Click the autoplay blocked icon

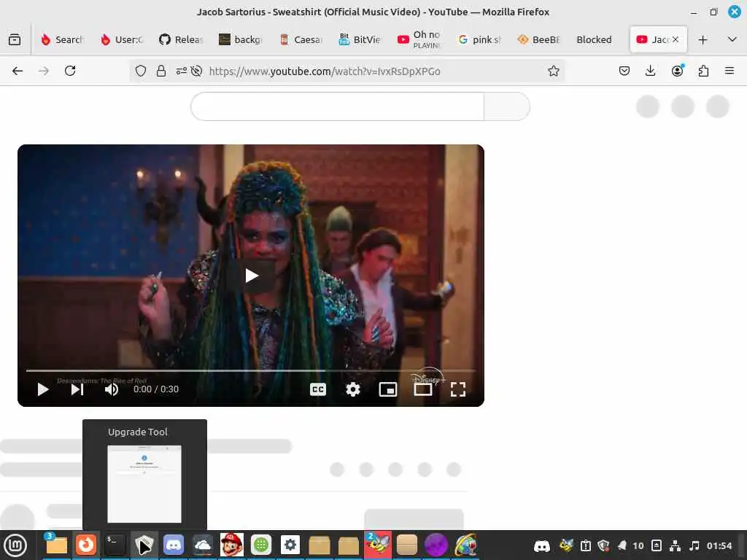tap(196, 71)
